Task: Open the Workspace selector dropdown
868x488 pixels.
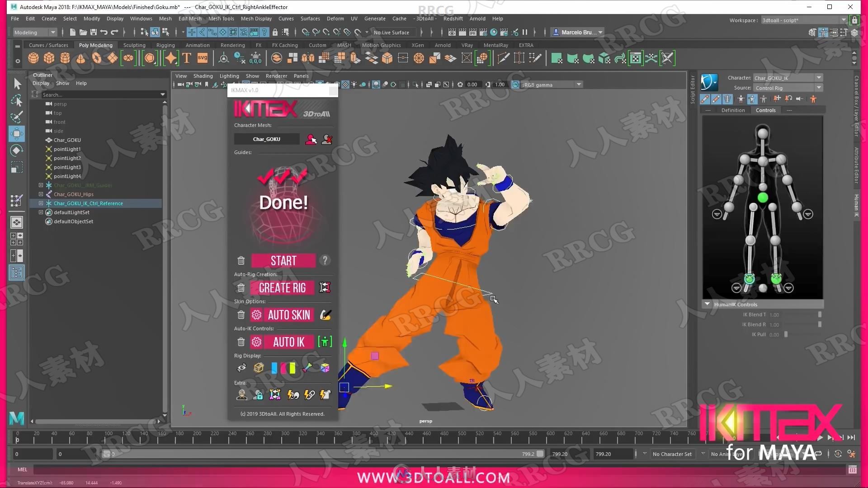Action: 804,20
